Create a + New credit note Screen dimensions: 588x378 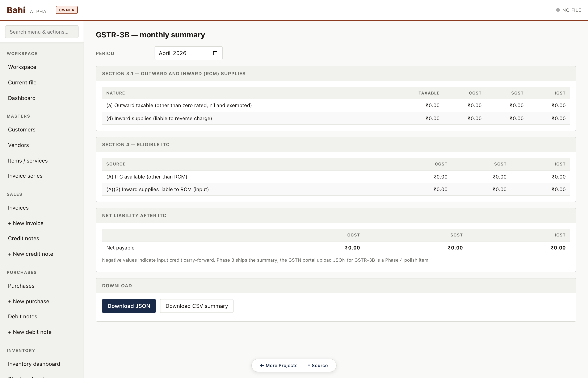pyautogui.click(x=31, y=254)
